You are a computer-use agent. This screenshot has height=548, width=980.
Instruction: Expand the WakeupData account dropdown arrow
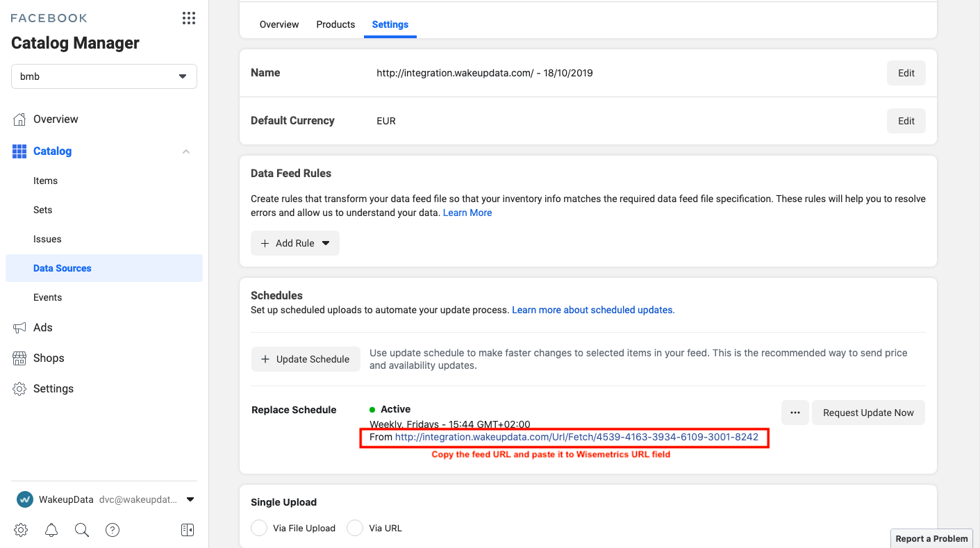tap(190, 499)
